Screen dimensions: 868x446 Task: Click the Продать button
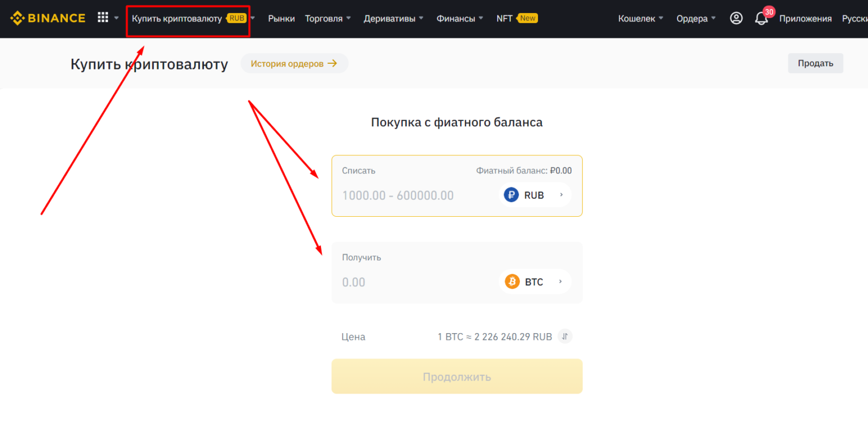(x=815, y=63)
